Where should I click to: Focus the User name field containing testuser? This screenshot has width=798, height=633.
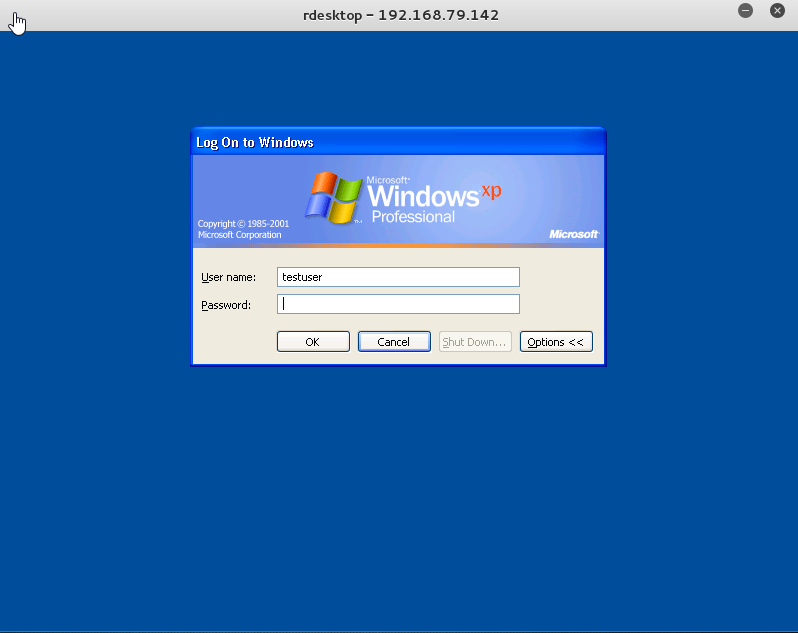pyautogui.click(x=398, y=277)
